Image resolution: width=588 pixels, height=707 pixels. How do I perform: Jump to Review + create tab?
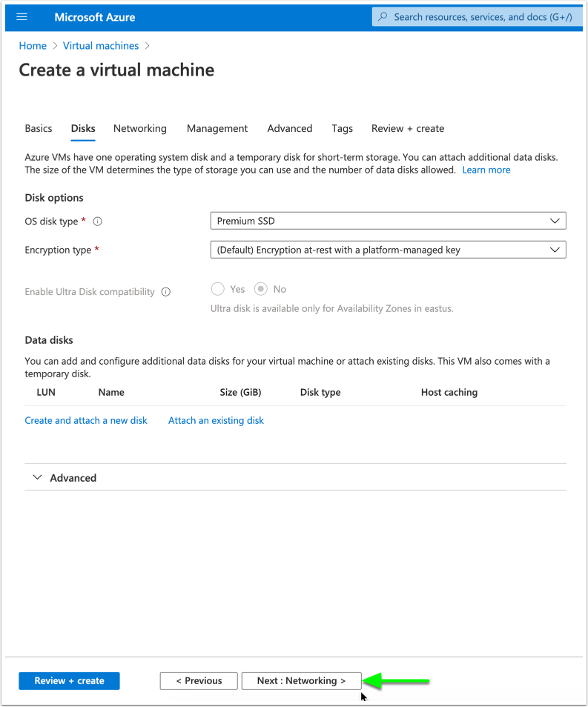tap(408, 128)
